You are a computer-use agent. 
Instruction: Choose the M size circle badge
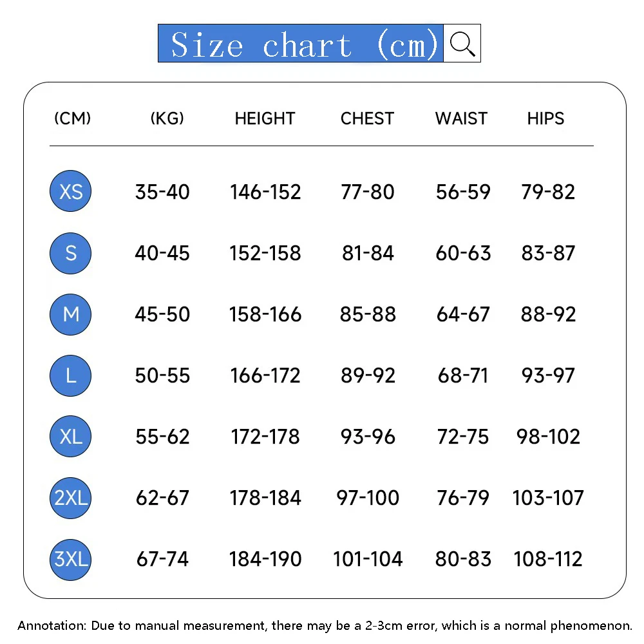pos(71,314)
